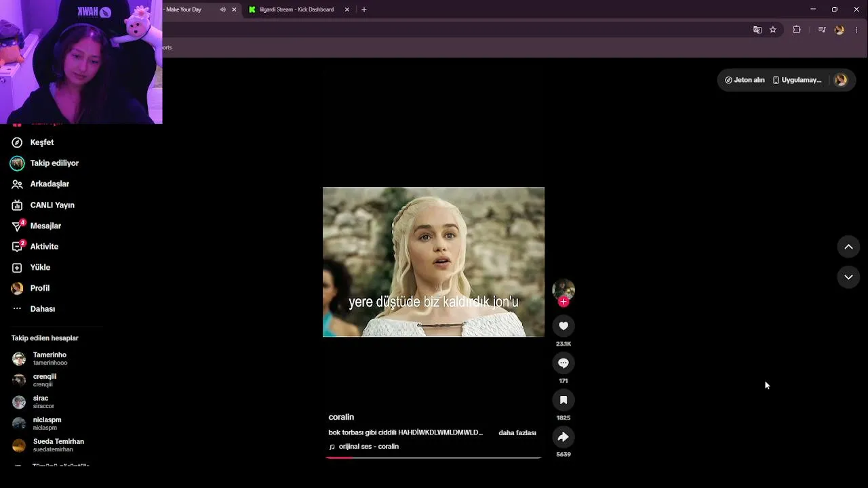Open the coralin username link
This screenshot has width=868, height=488.
click(x=341, y=418)
